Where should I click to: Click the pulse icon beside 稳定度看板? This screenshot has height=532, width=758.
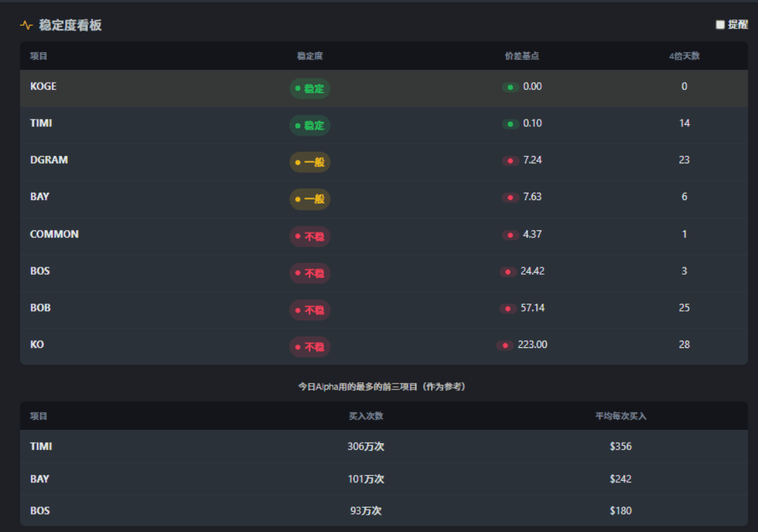coord(26,26)
